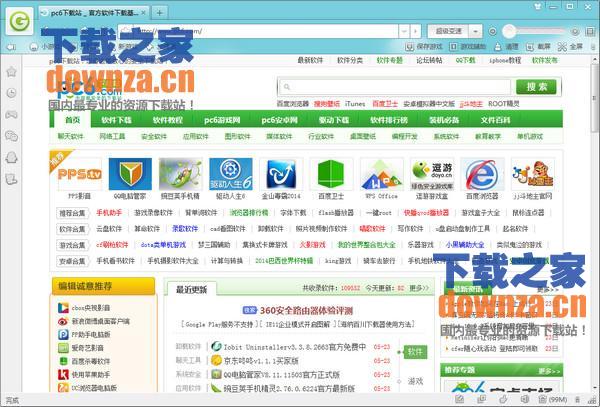
Task: Click the address bar go arrow
Action: [x=415, y=31]
